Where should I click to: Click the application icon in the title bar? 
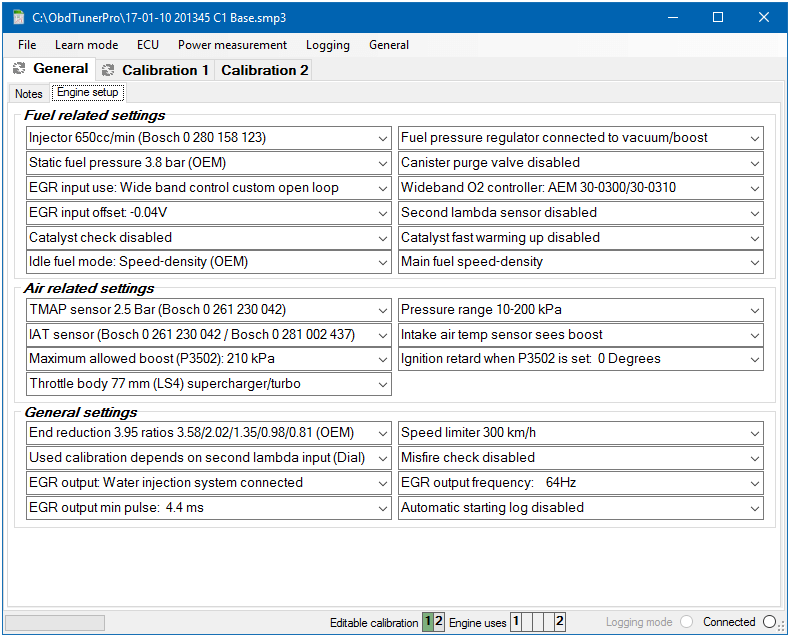pyautogui.click(x=19, y=17)
